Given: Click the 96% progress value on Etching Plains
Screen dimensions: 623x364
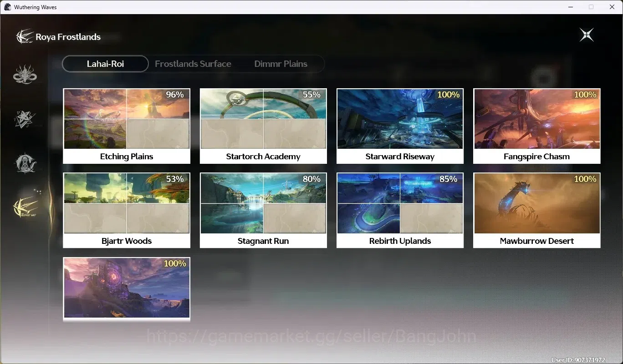Looking at the screenshot, I should point(175,95).
